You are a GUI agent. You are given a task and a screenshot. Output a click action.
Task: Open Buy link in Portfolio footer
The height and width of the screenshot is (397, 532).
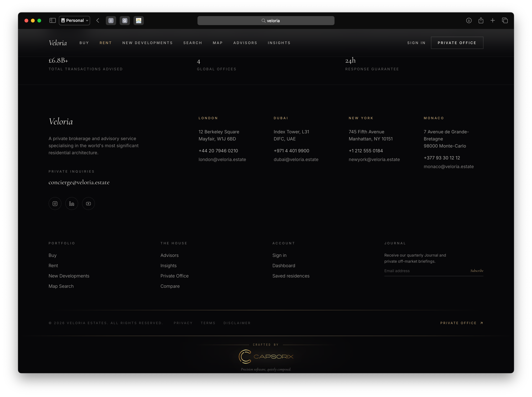coord(53,255)
